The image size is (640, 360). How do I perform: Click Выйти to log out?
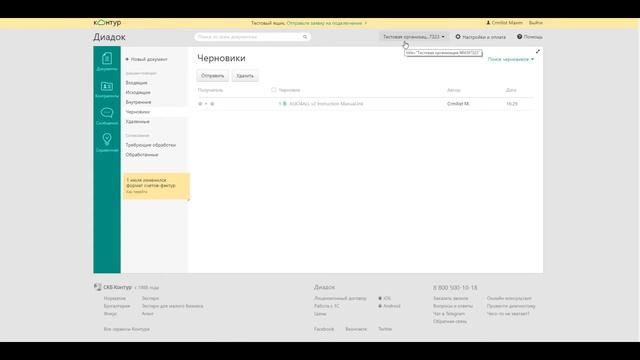536,23
